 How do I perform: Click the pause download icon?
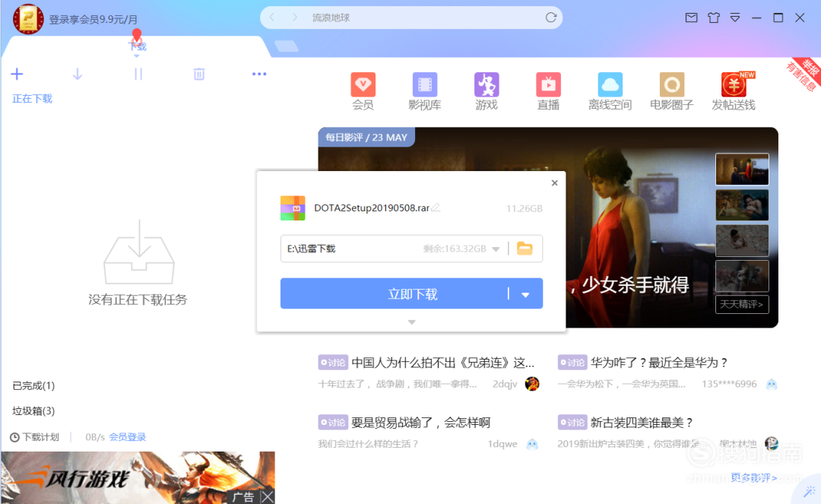138,74
